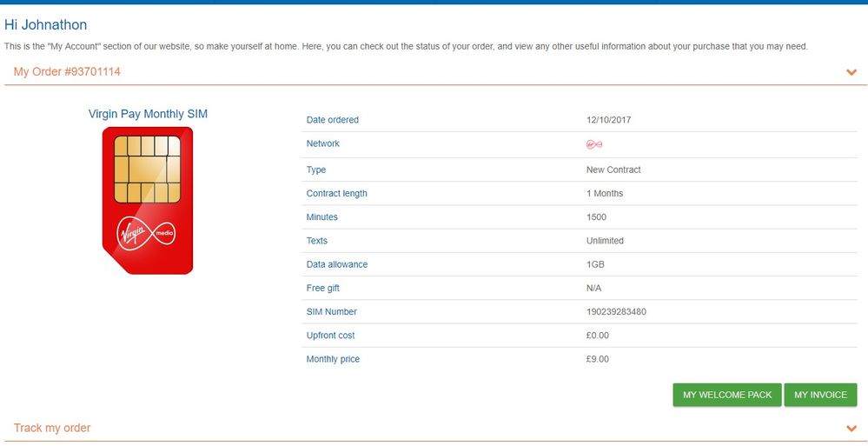Select the Data allowance label
Image resolution: width=868 pixels, height=446 pixels.
[x=336, y=265]
